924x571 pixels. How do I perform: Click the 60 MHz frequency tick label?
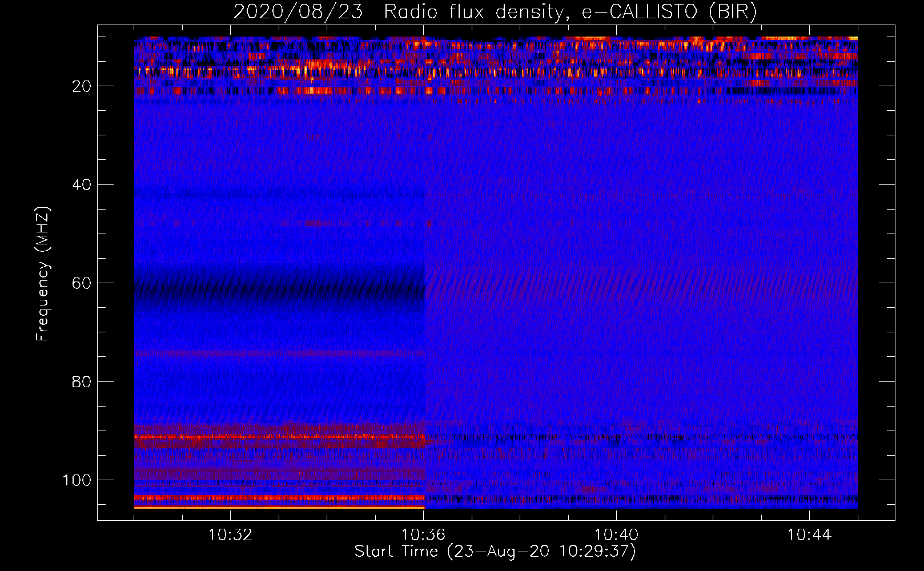[82, 283]
